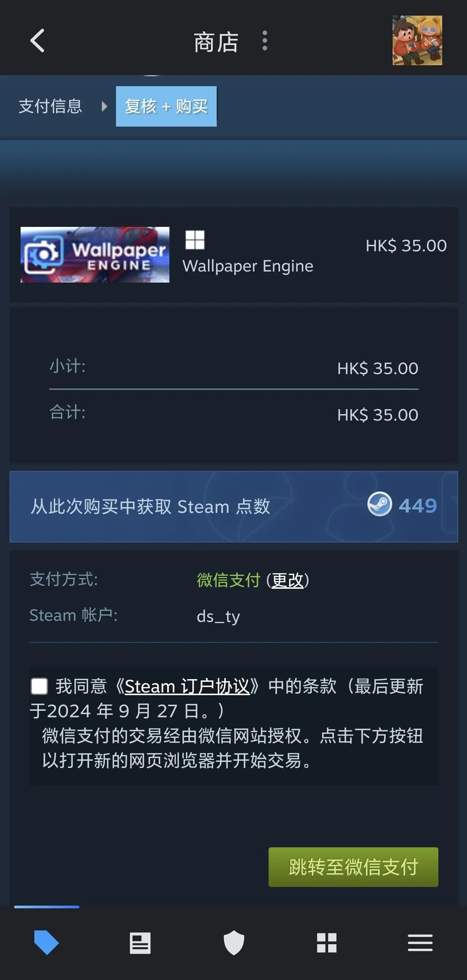
Task: Tap the 跳转至微信支付 button
Action: [353, 867]
